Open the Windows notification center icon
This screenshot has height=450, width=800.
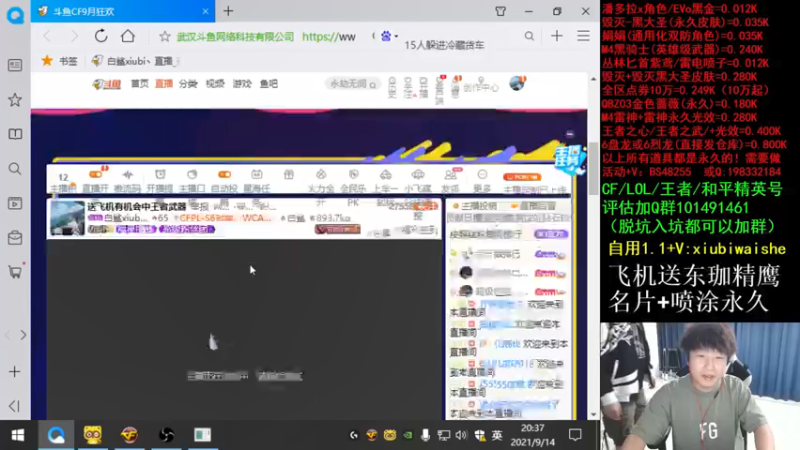[575, 435]
